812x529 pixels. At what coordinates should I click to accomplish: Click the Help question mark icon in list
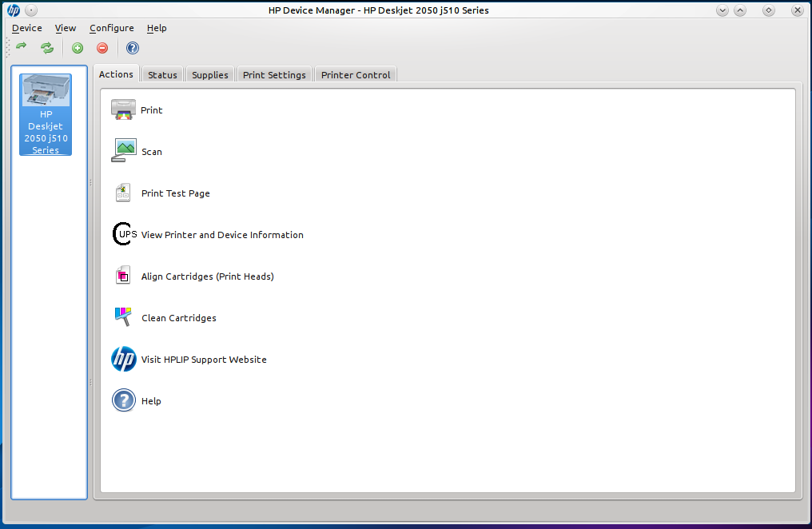click(x=124, y=400)
